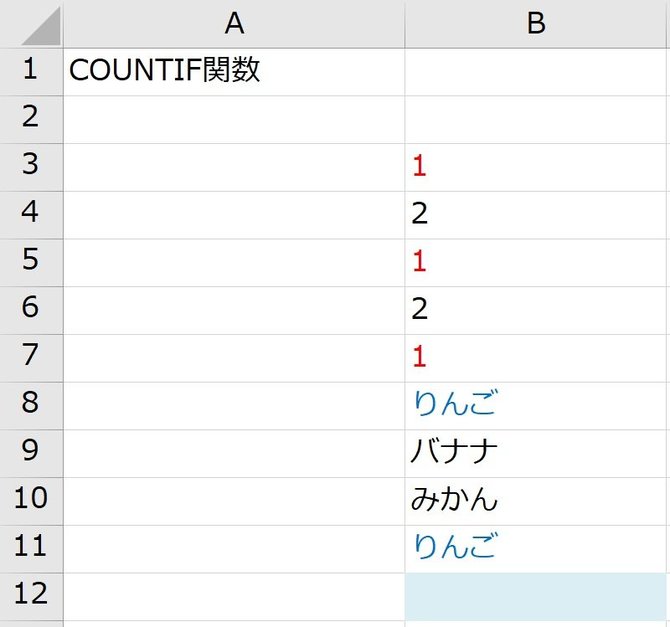Select column A header

[234, 24]
